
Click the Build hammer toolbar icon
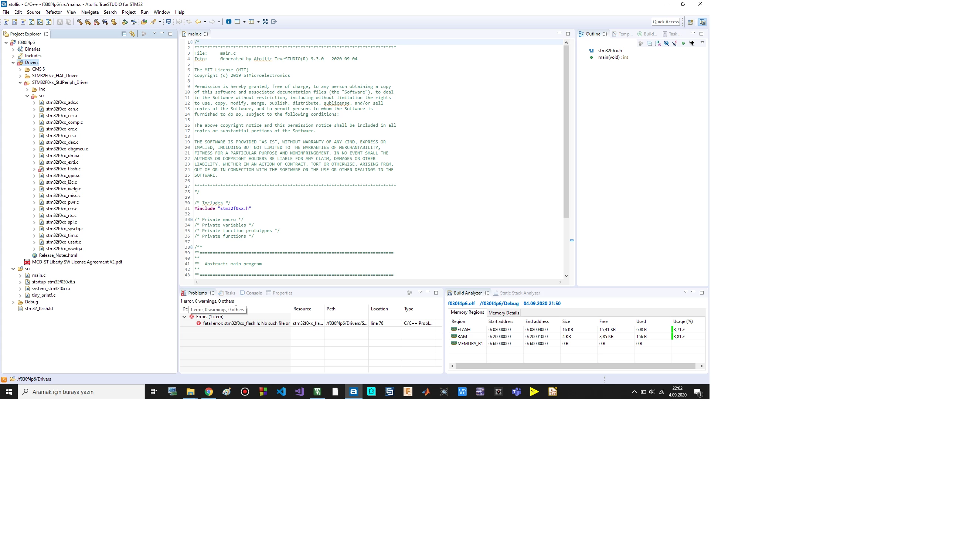click(x=79, y=22)
